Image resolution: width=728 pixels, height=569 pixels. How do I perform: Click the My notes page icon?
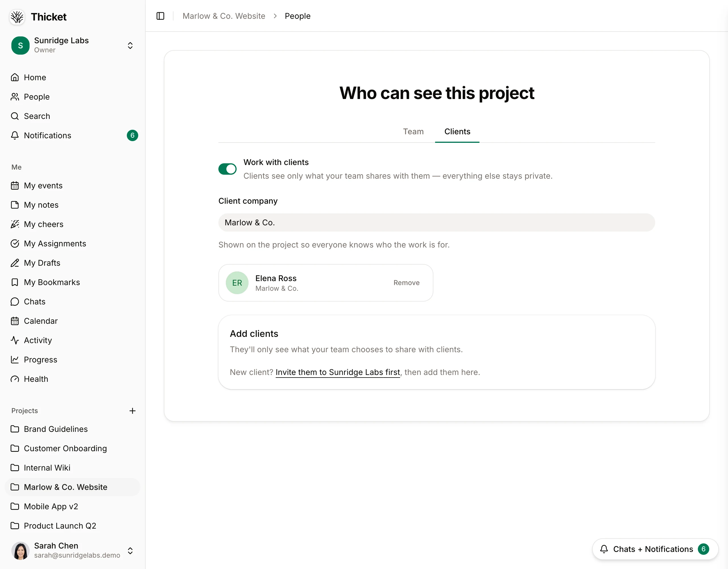15,205
